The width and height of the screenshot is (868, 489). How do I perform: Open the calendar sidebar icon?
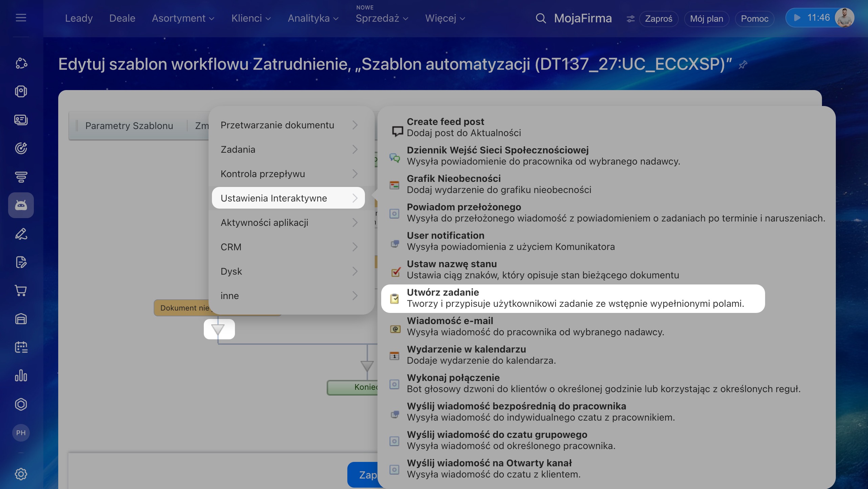pyautogui.click(x=21, y=347)
